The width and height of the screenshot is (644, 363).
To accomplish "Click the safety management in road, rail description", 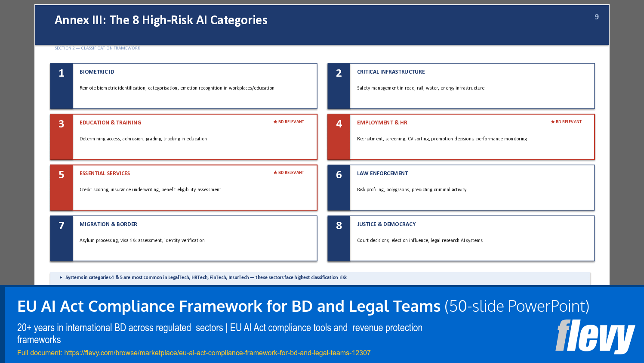I will [x=421, y=88].
